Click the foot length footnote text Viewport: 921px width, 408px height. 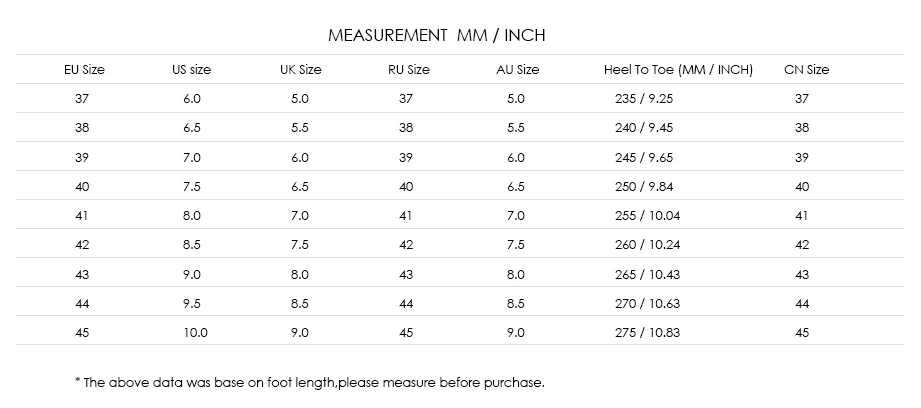click(x=310, y=383)
